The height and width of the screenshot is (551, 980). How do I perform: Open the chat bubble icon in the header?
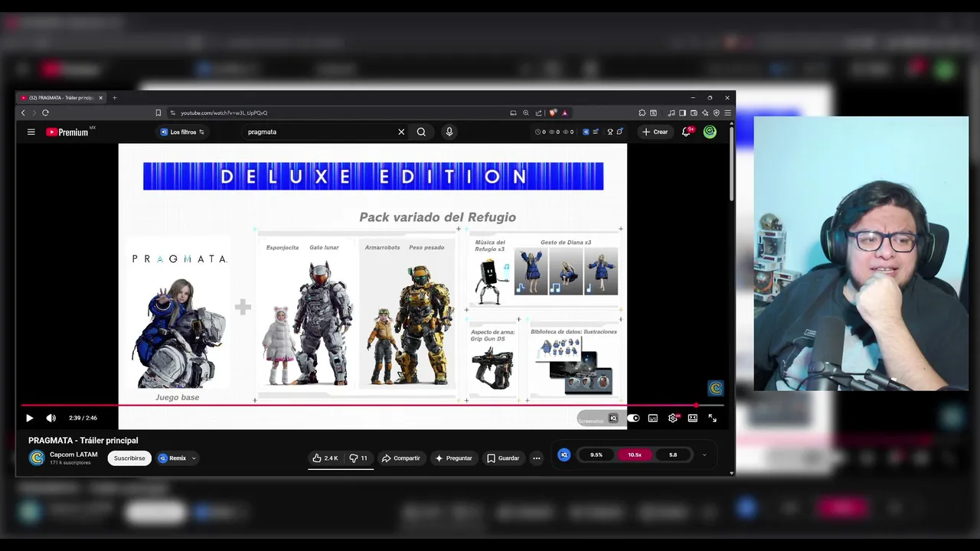619,132
